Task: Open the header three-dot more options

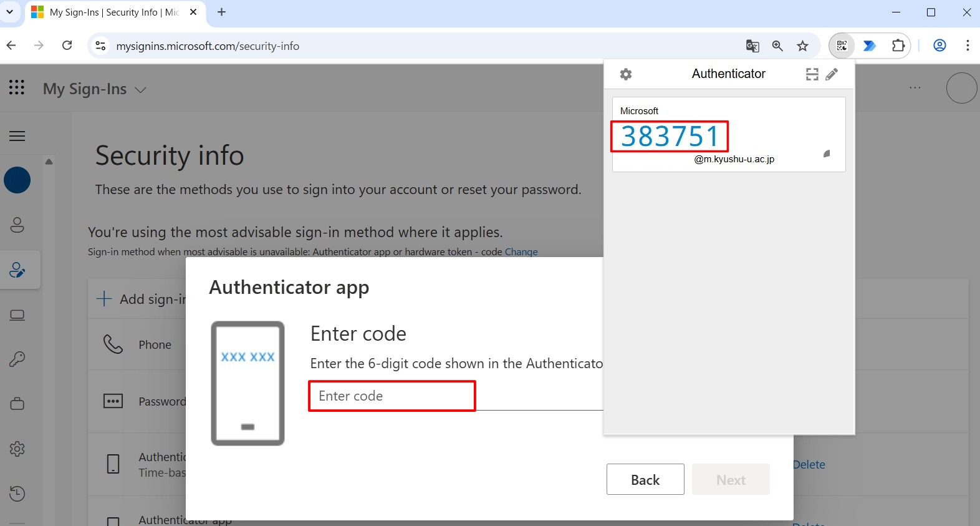Action: [915, 88]
